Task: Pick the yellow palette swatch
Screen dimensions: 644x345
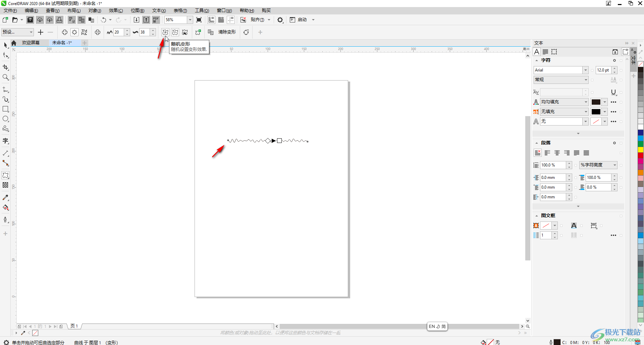Action: coord(641,150)
